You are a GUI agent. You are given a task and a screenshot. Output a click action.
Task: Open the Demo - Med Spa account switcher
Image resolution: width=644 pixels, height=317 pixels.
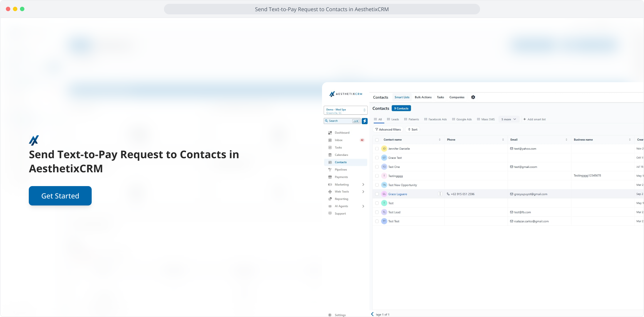346,110
